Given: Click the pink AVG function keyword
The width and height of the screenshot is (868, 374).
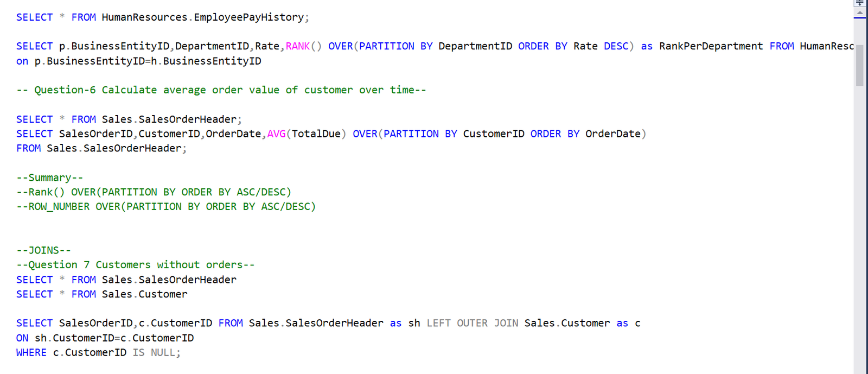Looking at the screenshot, I should pyautogui.click(x=276, y=134).
